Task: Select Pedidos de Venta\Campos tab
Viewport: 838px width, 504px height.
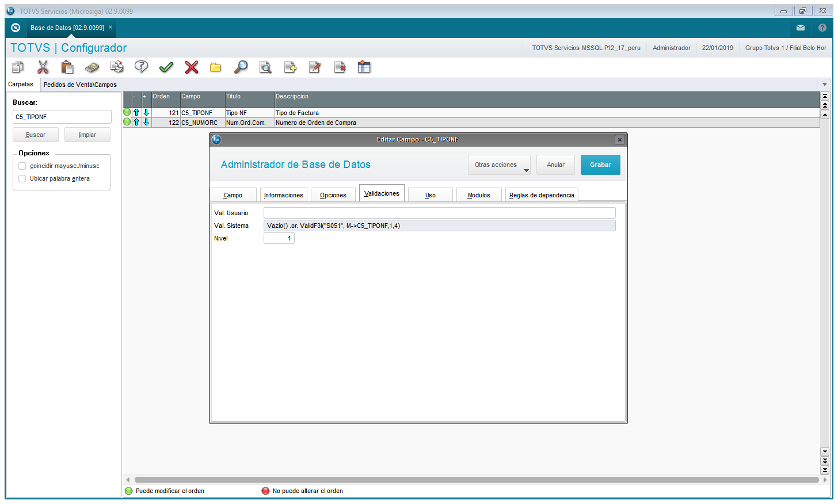Action: coord(80,85)
